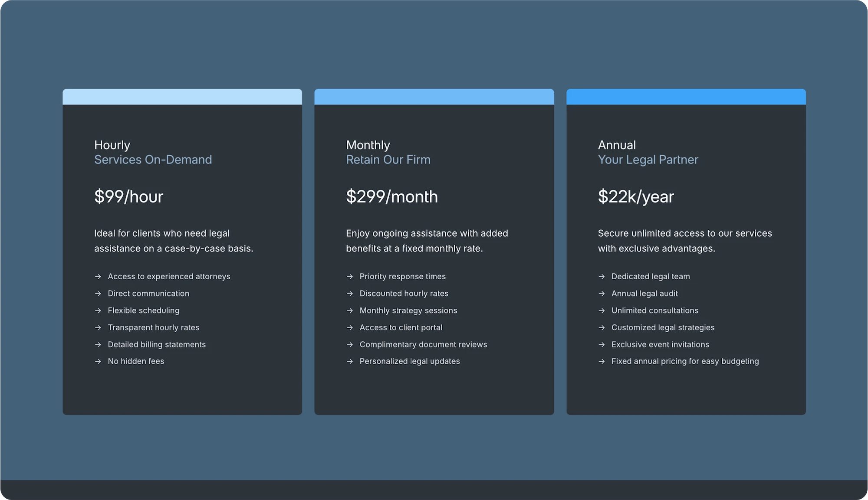868x500 pixels.
Task: Click 'Monthly strategy sessions' text
Action: coord(408,310)
